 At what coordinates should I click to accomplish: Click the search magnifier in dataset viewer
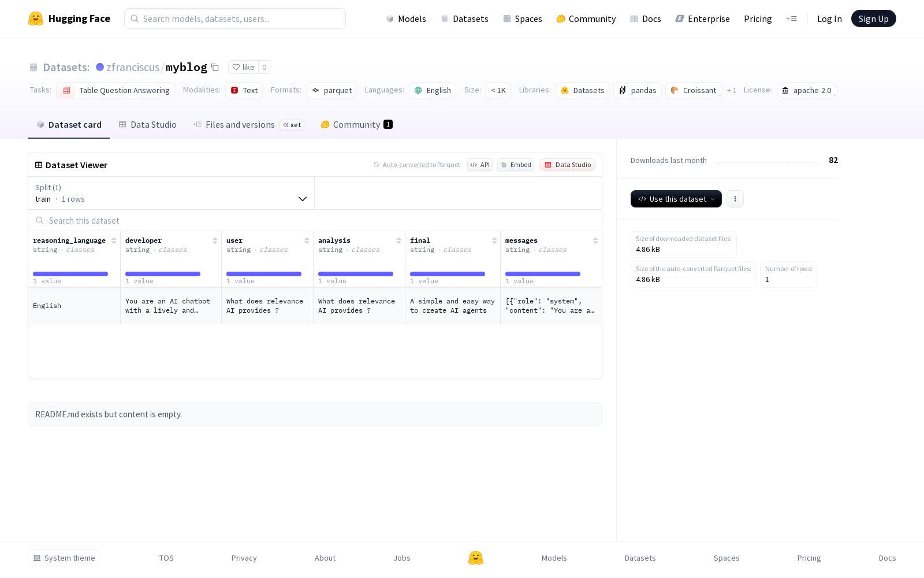tap(40, 220)
